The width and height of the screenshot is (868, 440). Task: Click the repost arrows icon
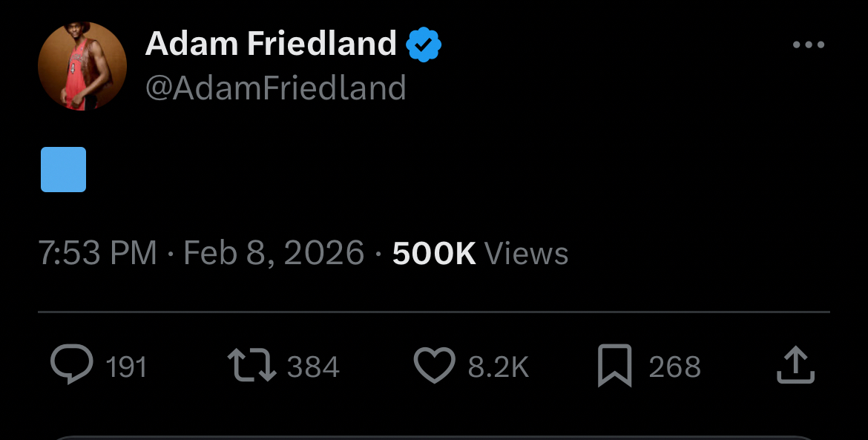(x=251, y=367)
